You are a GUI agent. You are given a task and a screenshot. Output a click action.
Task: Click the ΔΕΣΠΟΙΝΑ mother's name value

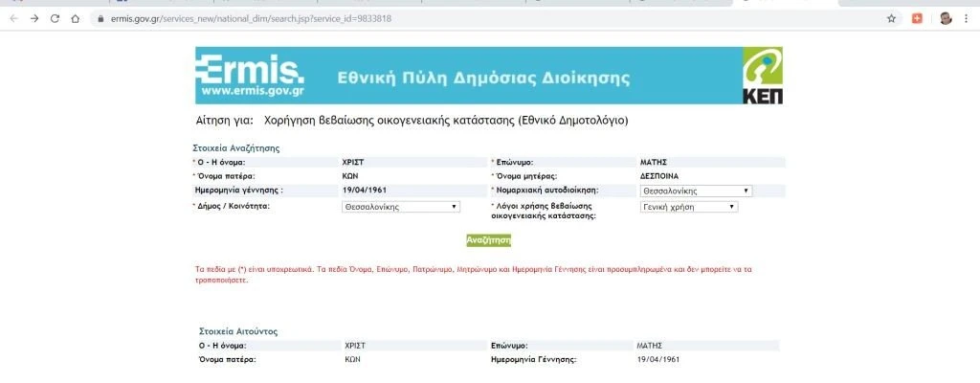[658, 176]
